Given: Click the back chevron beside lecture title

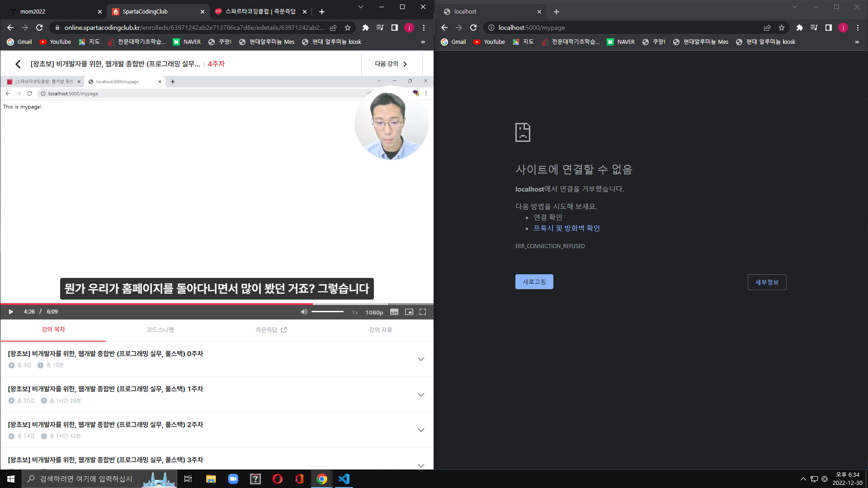Looking at the screenshot, I should pyautogui.click(x=18, y=64).
